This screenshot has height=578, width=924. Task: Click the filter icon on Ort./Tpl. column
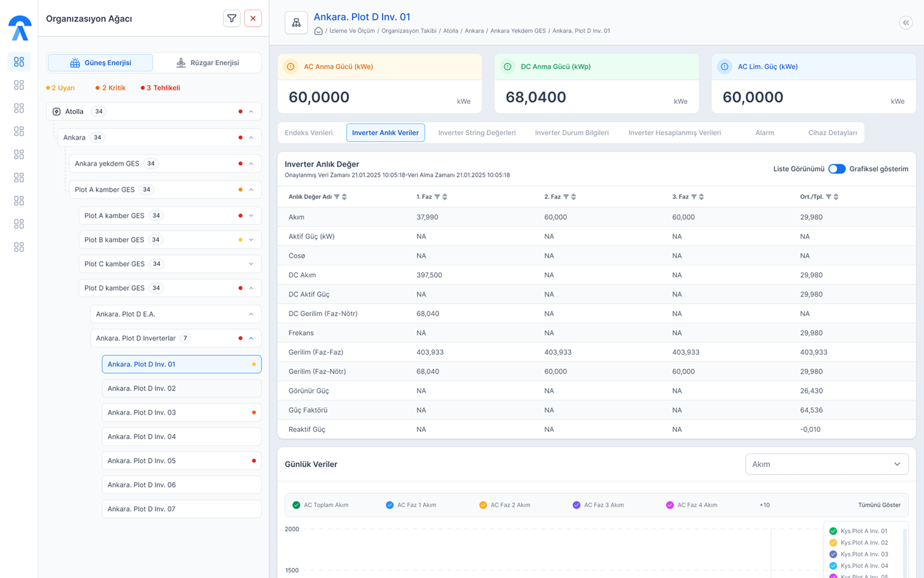tap(829, 197)
